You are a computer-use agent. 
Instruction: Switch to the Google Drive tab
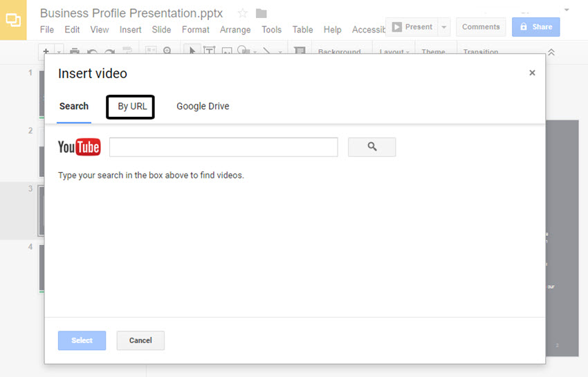[x=203, y=106]
